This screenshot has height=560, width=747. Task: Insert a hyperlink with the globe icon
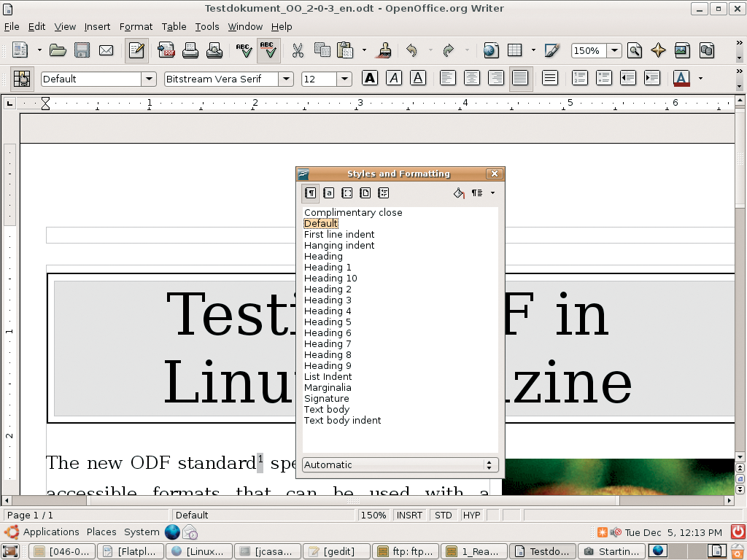491,50
